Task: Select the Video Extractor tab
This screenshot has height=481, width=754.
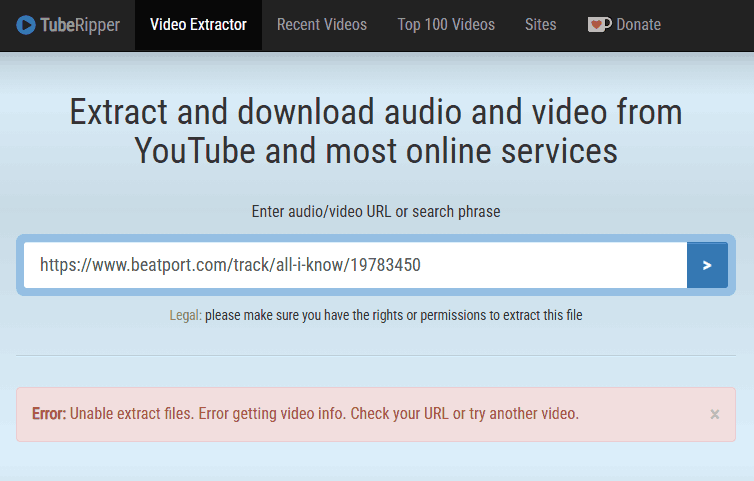Action: point(198,25)
